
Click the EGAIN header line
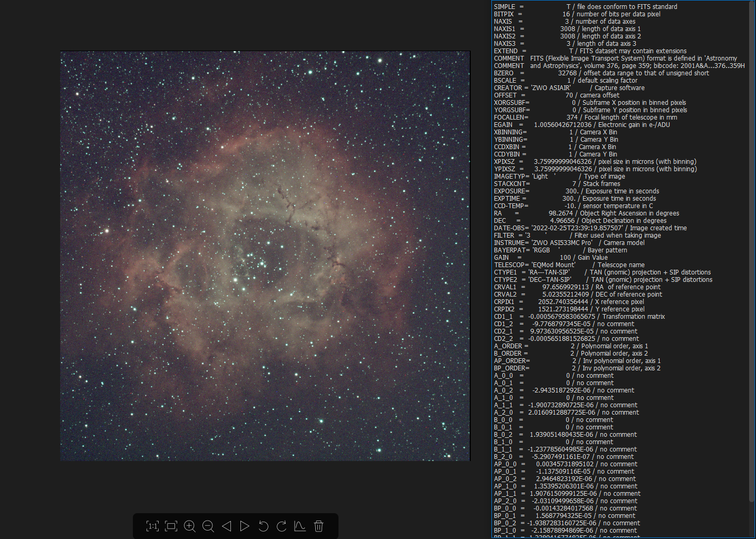tap(582, 125)
